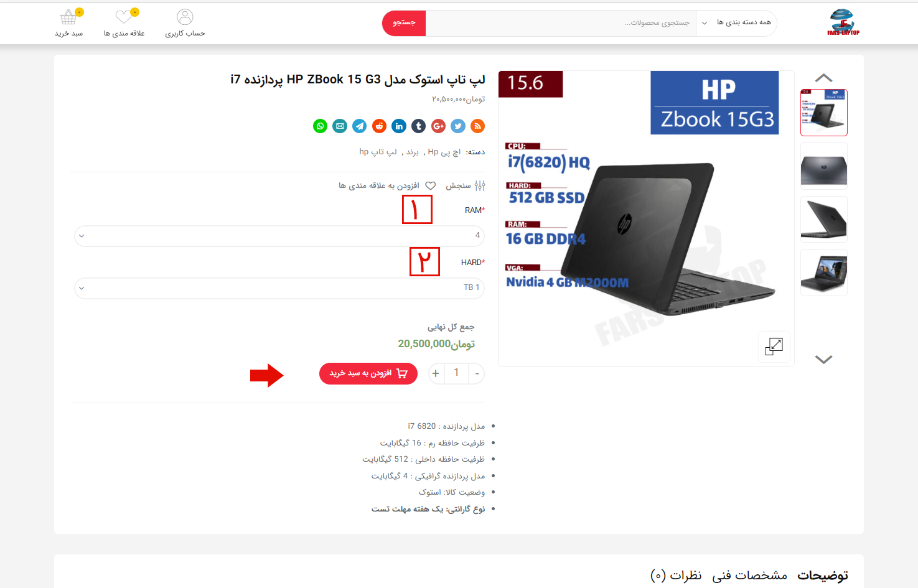This screenshot has width=918, height=588.
Task: Add product to wishlist heart toggle
Action: (x=430, y=185)
